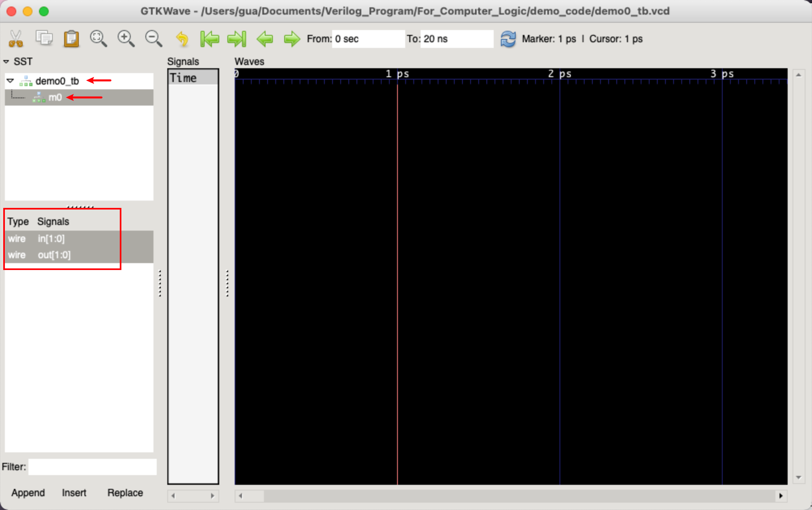The width and height of the screenshot is (812, 510).
Task: Click Signals pane scroll left arrow
Action: (x=173, y=496)
